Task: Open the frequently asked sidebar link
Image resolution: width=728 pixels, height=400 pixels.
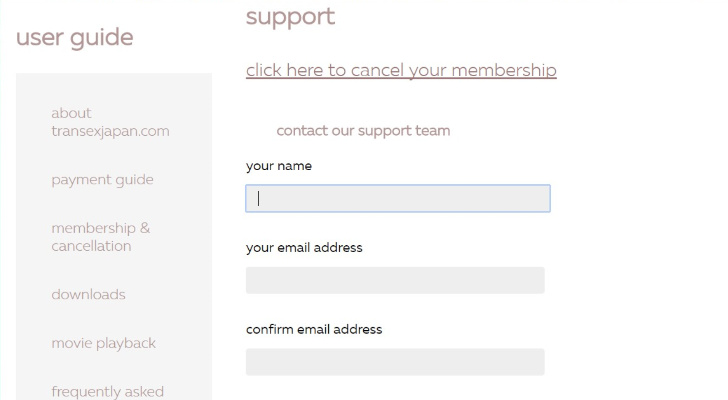Action: 107,391
